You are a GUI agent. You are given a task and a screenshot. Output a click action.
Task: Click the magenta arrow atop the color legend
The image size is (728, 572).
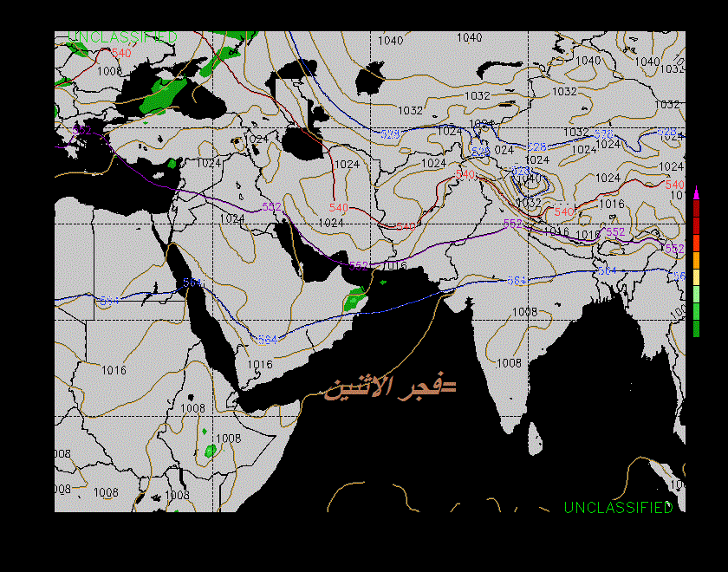click(696, 192)
